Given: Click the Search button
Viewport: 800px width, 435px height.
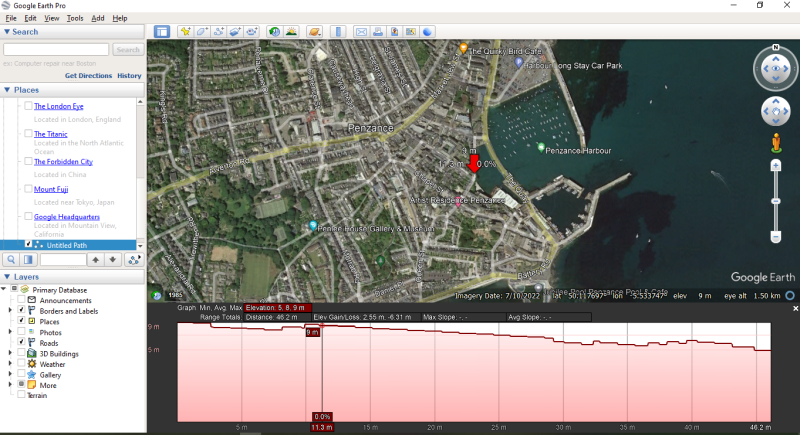Looking at the screenshot, I should point(128,49).
